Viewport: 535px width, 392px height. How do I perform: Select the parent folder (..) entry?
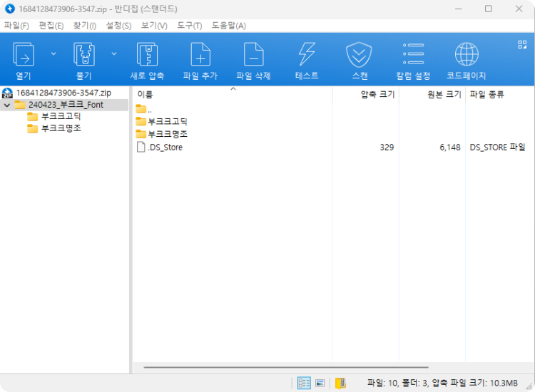pyautogui.click(x=143, y=109)
